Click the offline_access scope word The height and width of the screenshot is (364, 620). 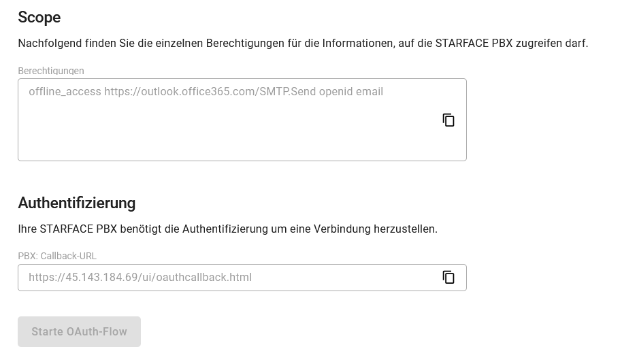(65, 92)
